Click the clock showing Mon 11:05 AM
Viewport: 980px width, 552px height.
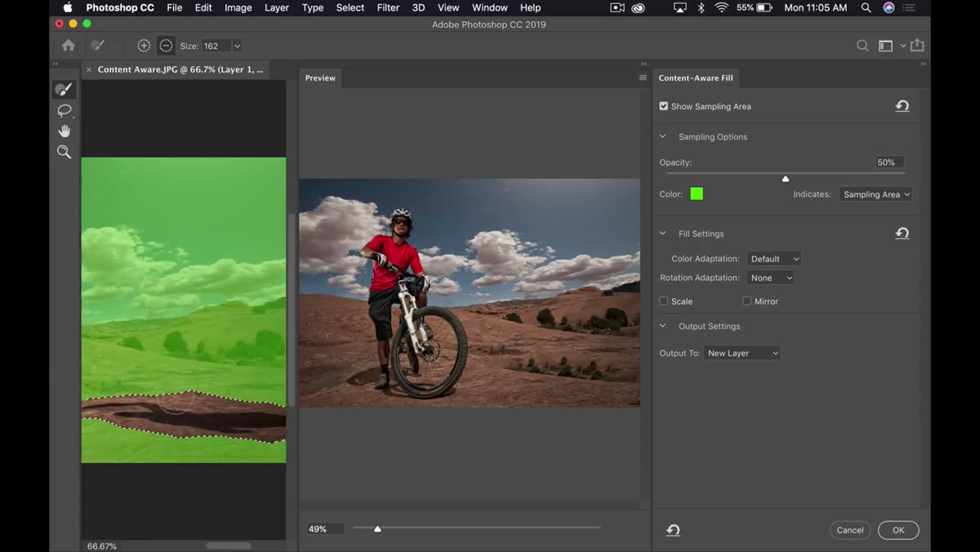(815, 7)
